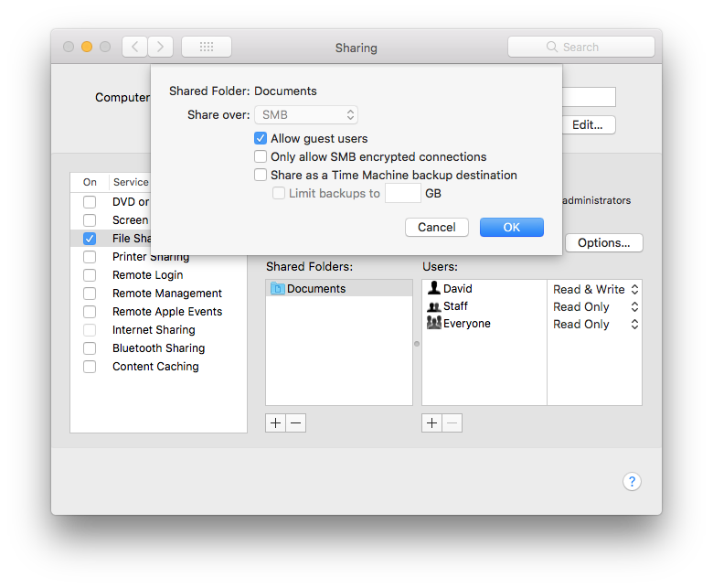Screen dimensions: 713x588
Task: Click the Staff group icon
Action: point(434,306)
